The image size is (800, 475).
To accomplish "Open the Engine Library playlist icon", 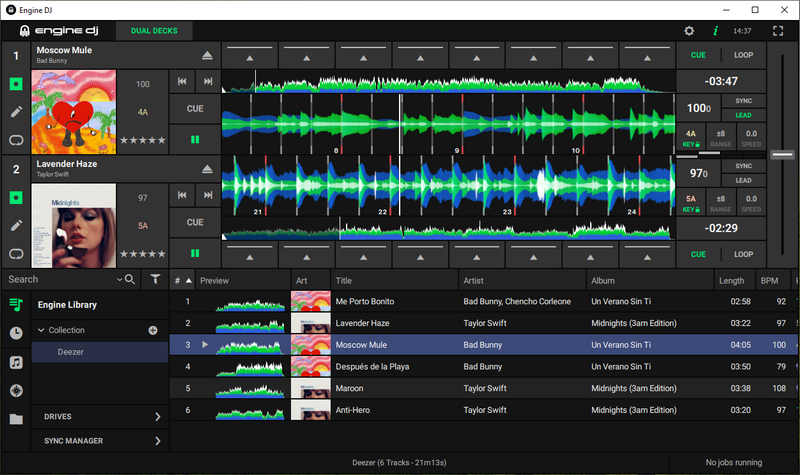I will 16,305.
